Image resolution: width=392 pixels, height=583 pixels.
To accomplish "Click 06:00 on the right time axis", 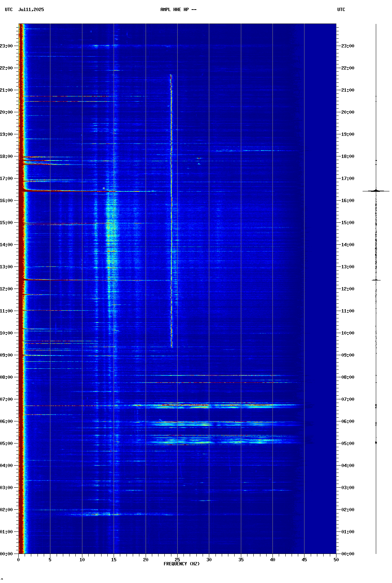I will (348, 421).
